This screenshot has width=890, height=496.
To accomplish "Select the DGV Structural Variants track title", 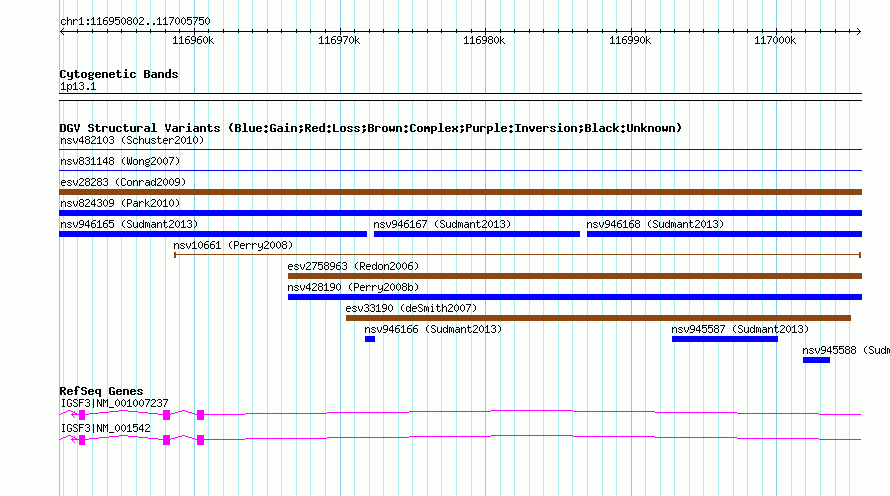I will [370, 128].
